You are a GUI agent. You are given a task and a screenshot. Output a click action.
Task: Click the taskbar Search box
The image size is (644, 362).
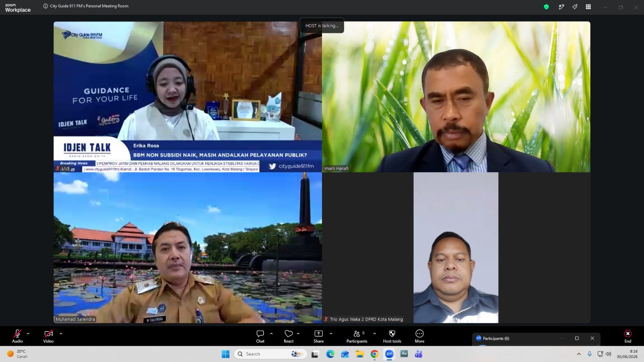pyautogui.click(x=270, y=354)
